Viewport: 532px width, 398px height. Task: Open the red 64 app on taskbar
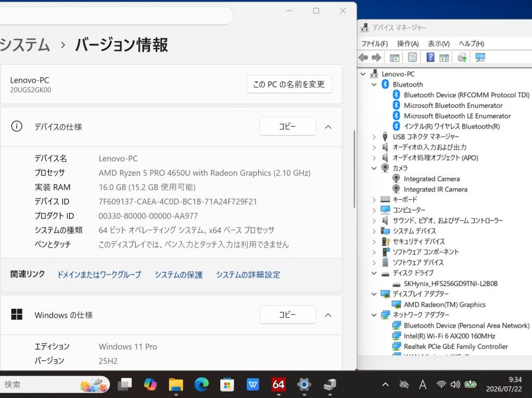(x=278, y=384)
